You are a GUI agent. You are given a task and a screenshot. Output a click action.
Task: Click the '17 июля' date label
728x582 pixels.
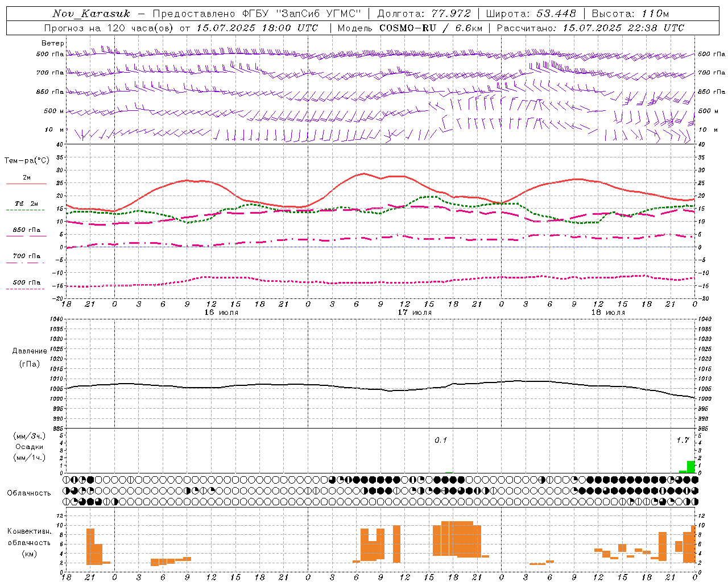[x=415, y=312]
